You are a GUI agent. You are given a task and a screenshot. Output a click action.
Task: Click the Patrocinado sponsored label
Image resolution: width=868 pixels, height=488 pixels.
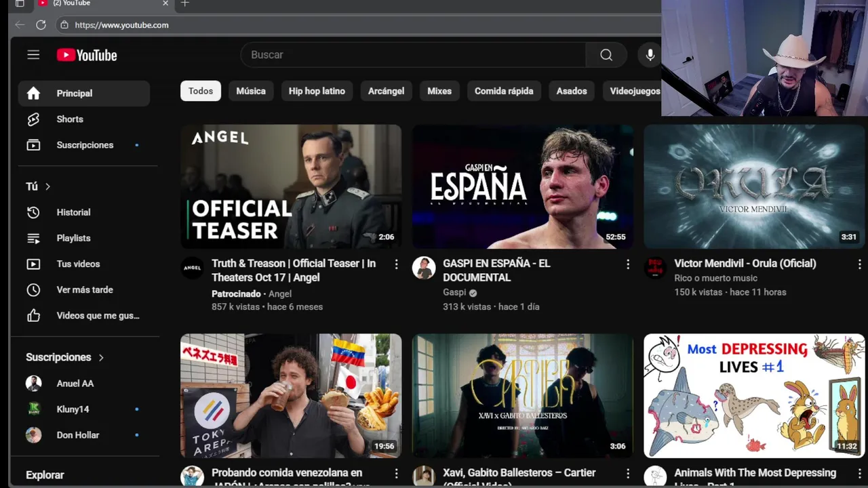(236, 294)
